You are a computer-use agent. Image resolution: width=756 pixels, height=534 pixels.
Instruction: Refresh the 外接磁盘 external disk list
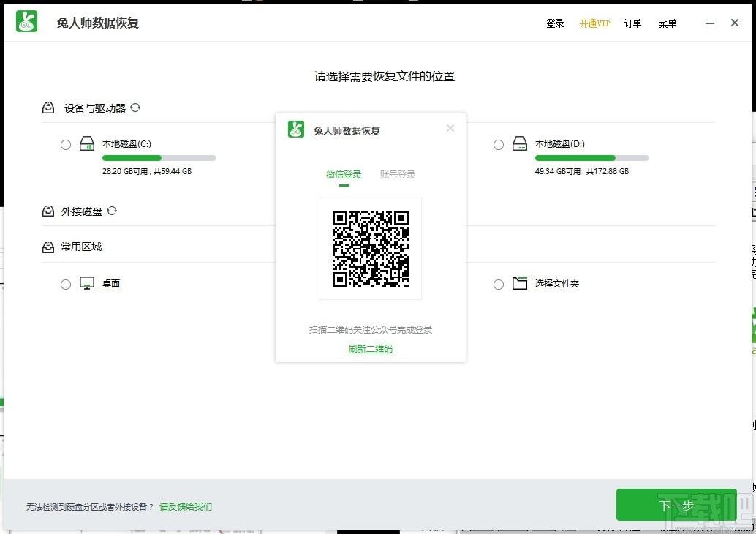click(112, 211)
